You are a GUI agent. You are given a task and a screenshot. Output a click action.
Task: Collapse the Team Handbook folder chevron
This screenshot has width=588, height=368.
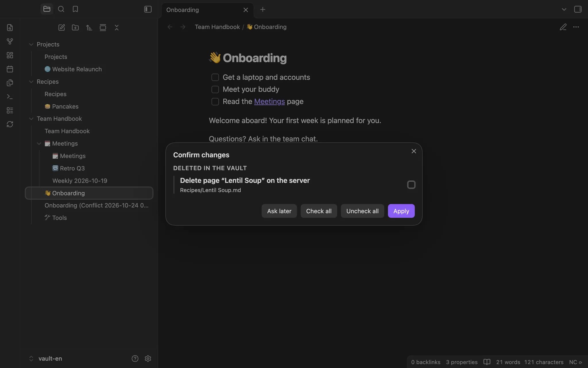point(31,119)
